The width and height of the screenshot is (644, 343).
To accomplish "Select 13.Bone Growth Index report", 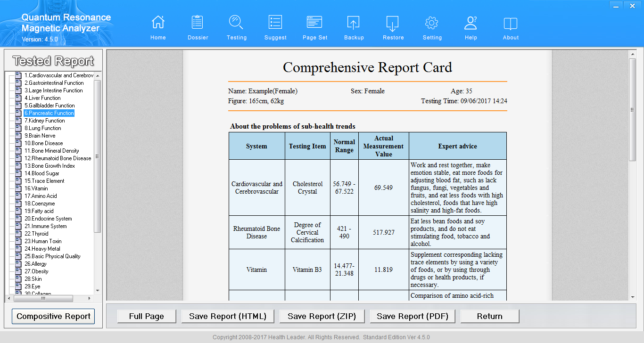I will click(x=50, y=166).
